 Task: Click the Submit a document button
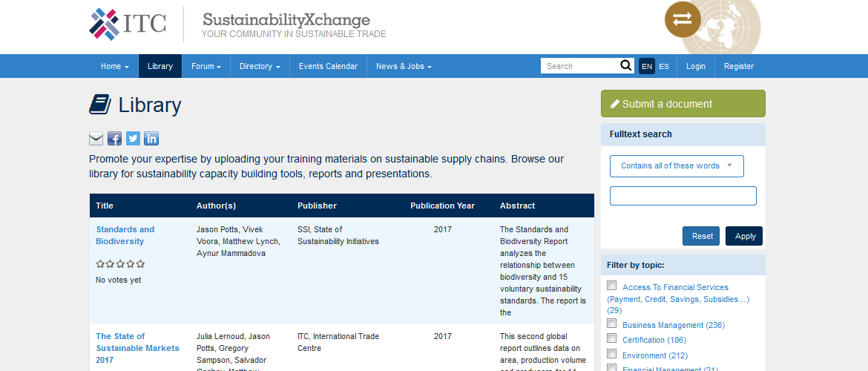tap(683, 104)
